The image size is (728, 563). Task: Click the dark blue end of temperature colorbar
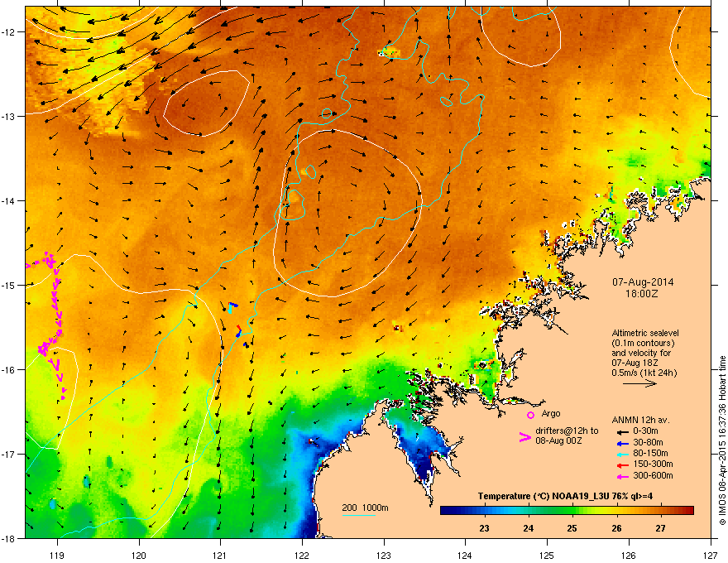tap(448, 511)
